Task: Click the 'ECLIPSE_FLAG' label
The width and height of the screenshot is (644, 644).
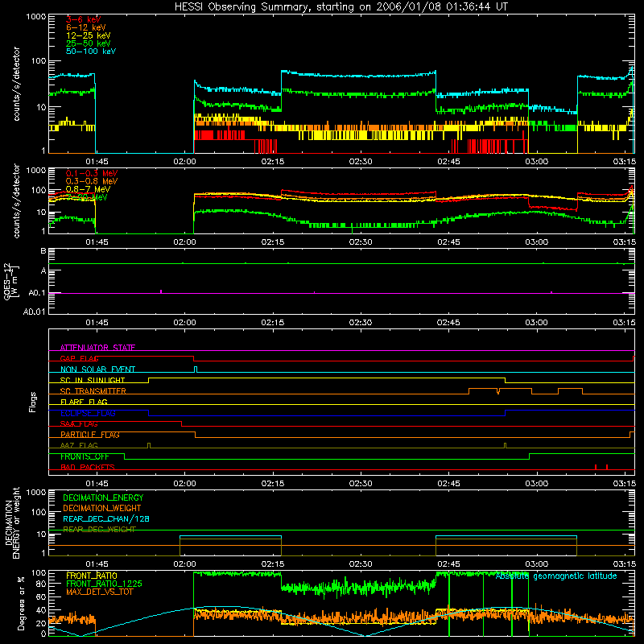Action: (88, 413)
